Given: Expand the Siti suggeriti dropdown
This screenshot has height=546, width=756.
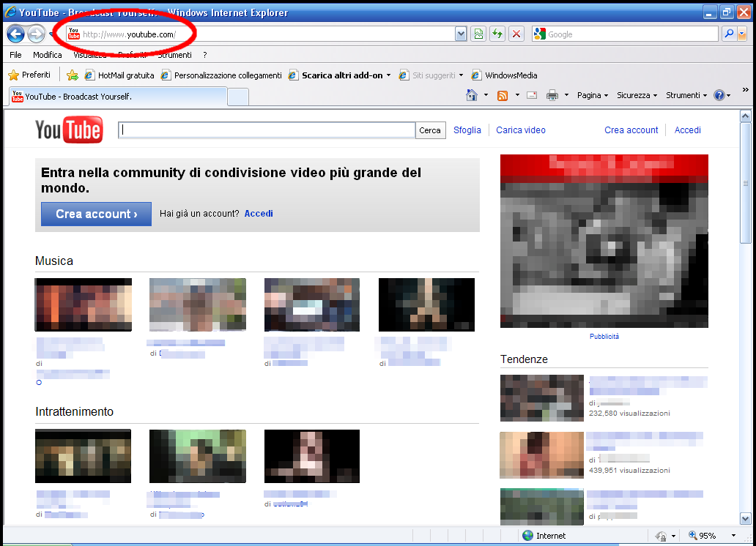Looking at the screenshot, I should (x=461, y=75).
